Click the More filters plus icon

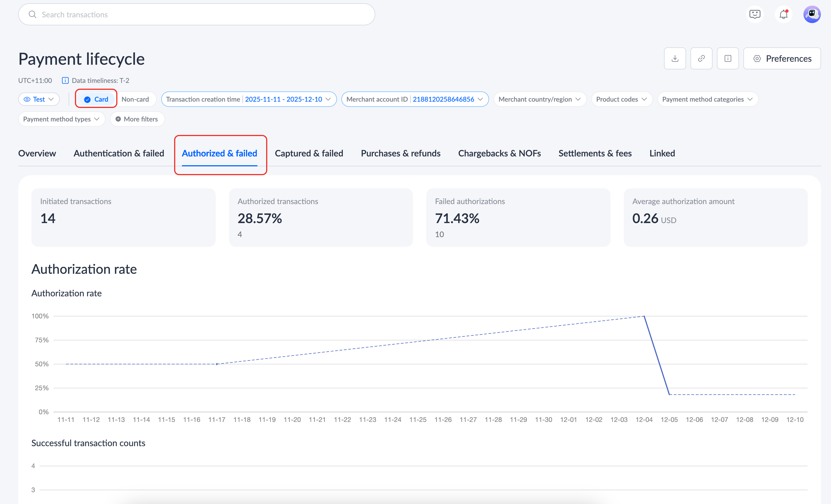point(118,119)
